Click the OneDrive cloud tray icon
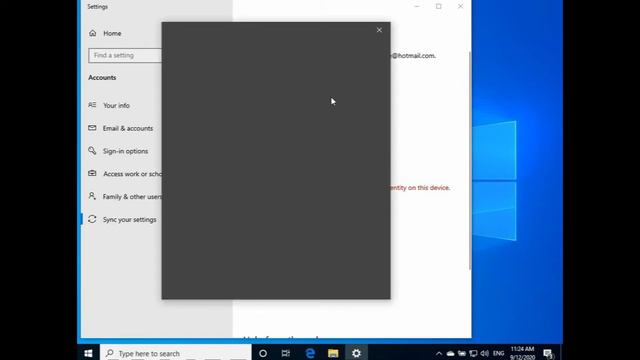The width and height of the screenshot is (640, 360). 450,353
